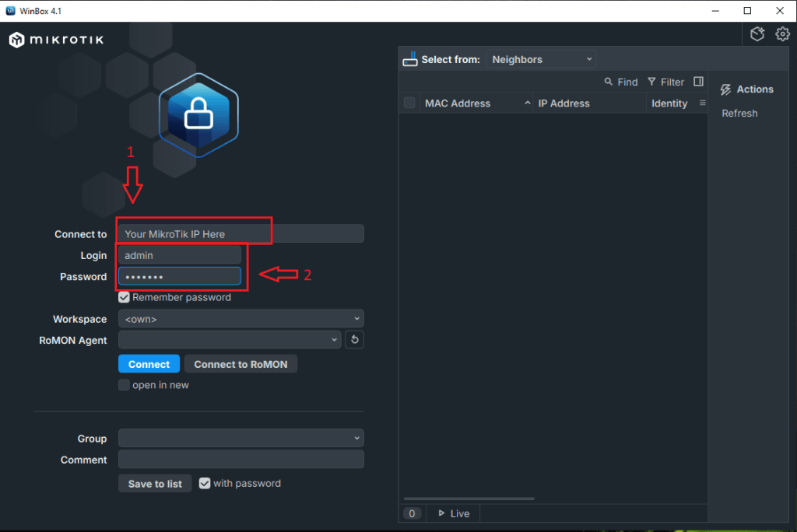797x532 pixels.
Task: Click the 0 item counter
Action: coord(412,513)
